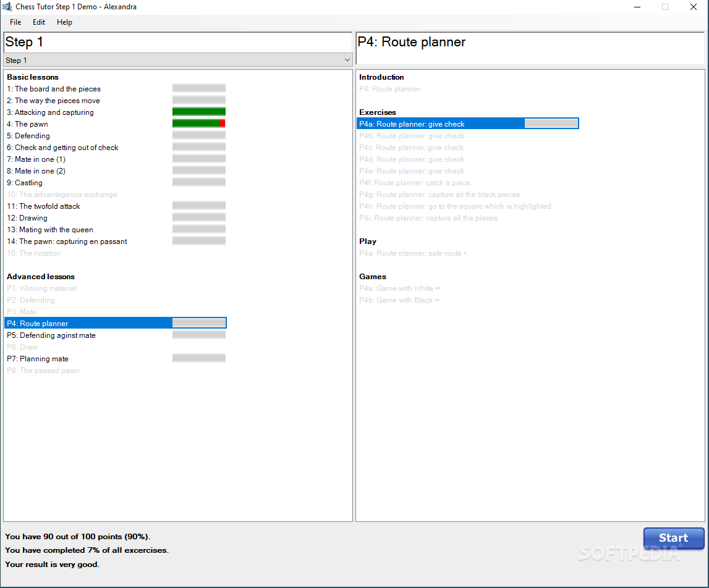709x588 pixels.
Task: Select lesson 6: Check and getting out of check
Action: [62, 148]
